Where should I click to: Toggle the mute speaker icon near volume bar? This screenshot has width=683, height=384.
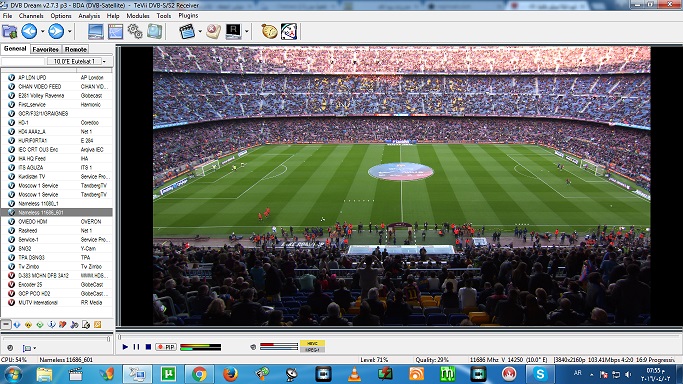(x=253, y=347)
